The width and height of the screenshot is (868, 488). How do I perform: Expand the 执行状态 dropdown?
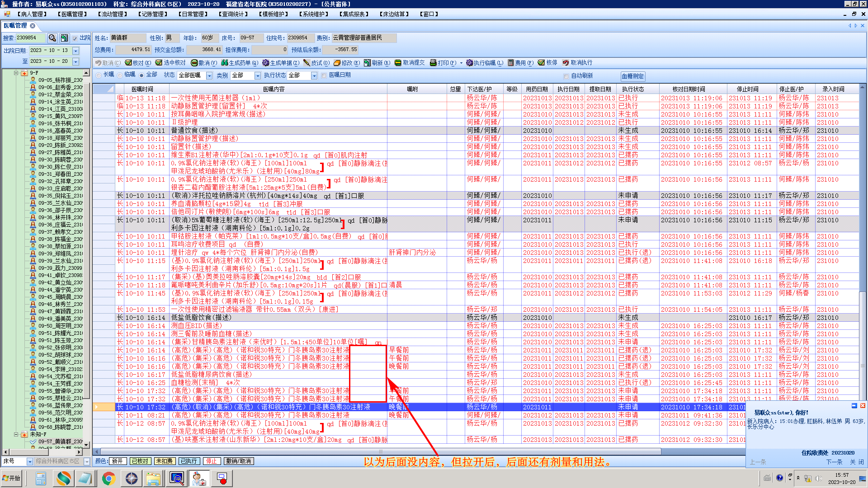(314, 76)
